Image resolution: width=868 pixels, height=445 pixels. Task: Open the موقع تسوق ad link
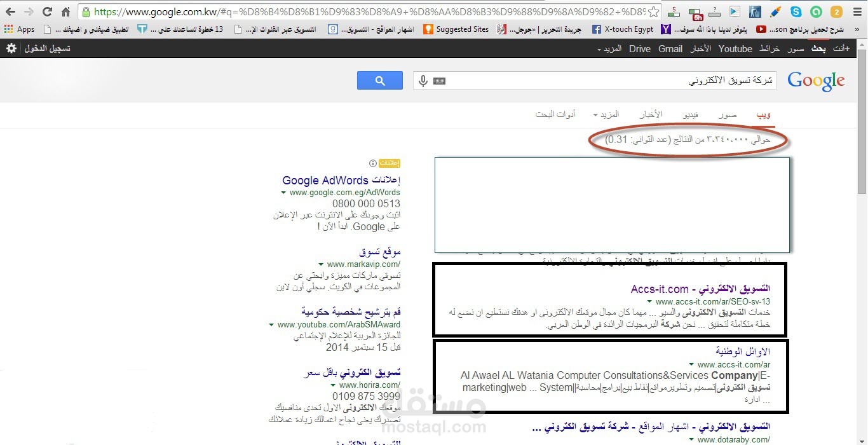coord(379,252)
